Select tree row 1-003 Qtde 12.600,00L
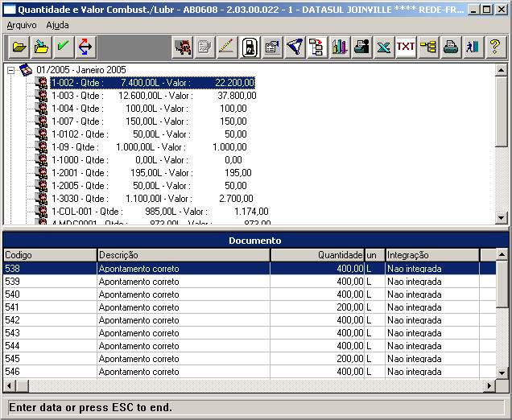Image resolution: width=512 pixels, height=420 pixels. pos(154,96)
